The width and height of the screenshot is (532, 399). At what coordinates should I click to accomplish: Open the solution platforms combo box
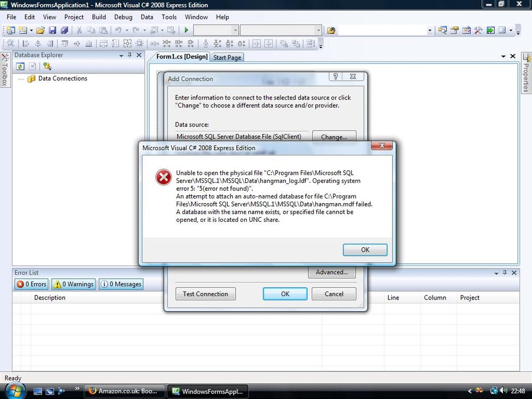[x=281, y=30]
